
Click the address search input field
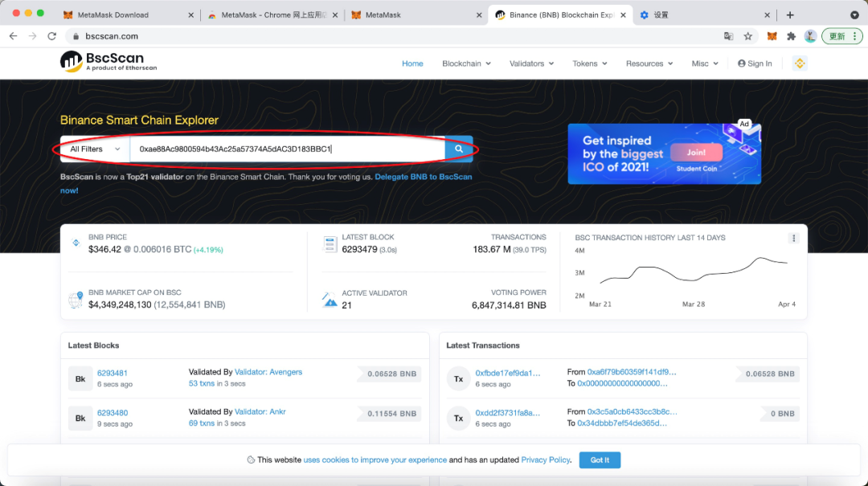(288, 149)
